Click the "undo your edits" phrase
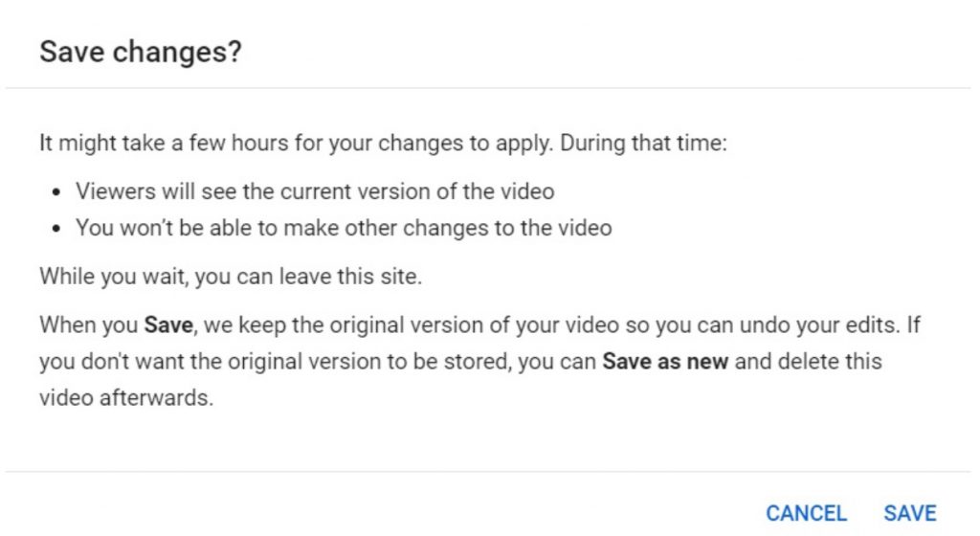This screenshot has height=536, width=980. (831, 324)
